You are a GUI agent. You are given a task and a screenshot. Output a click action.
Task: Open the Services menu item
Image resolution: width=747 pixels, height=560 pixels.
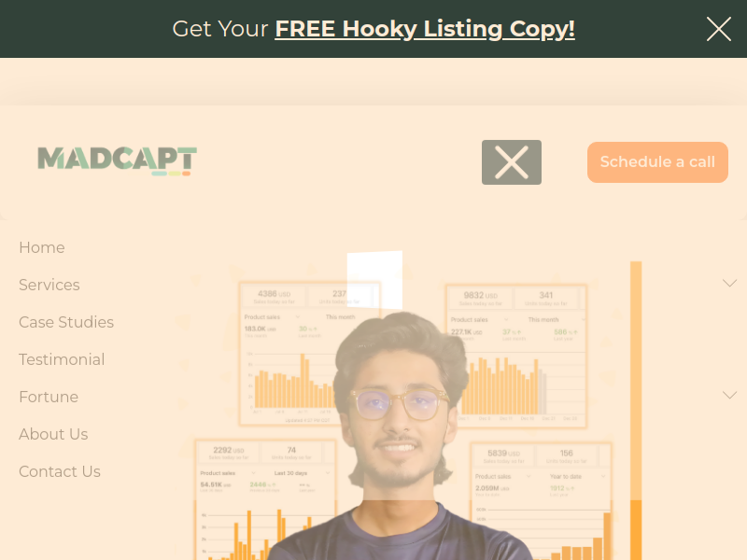tap(49, 285)
